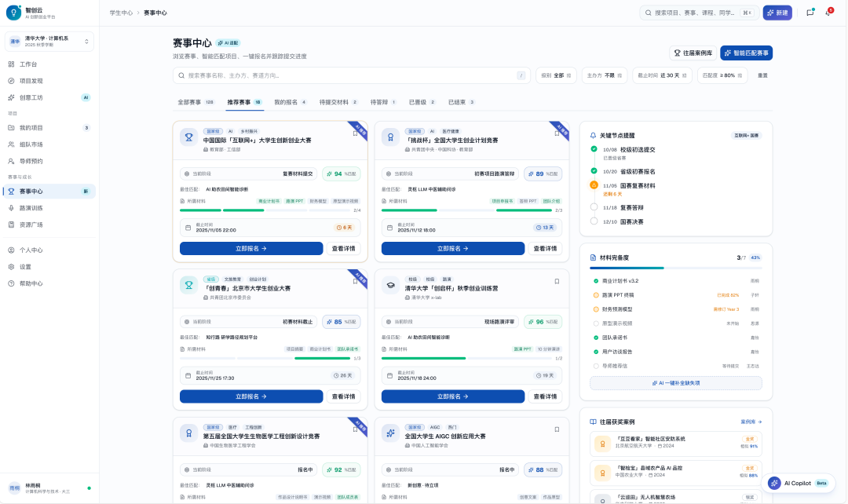Viewport: 848px width, 504px height.
Task: Toggle the 用户访谈报告 checked item
Action: point(596,352)
